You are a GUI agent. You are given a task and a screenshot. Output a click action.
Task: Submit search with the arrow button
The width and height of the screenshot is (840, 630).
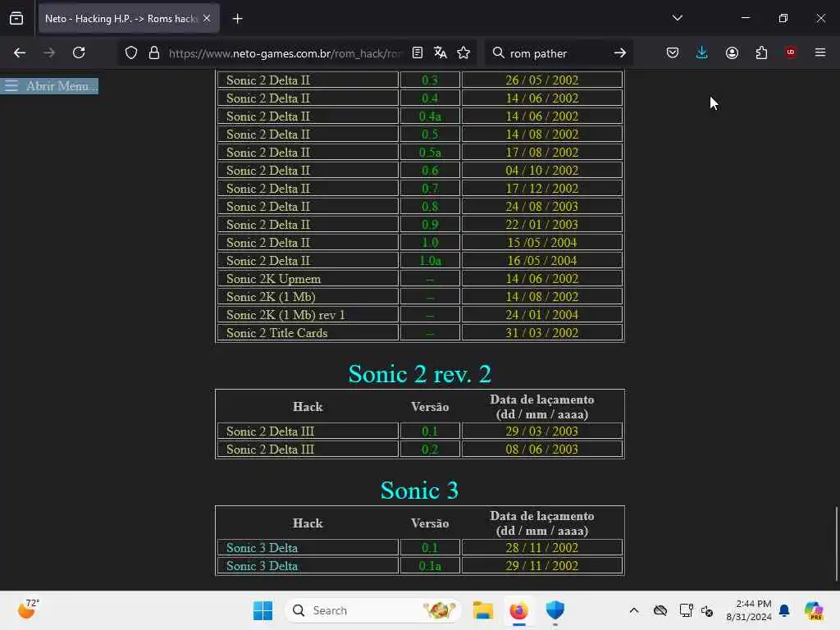620,52
